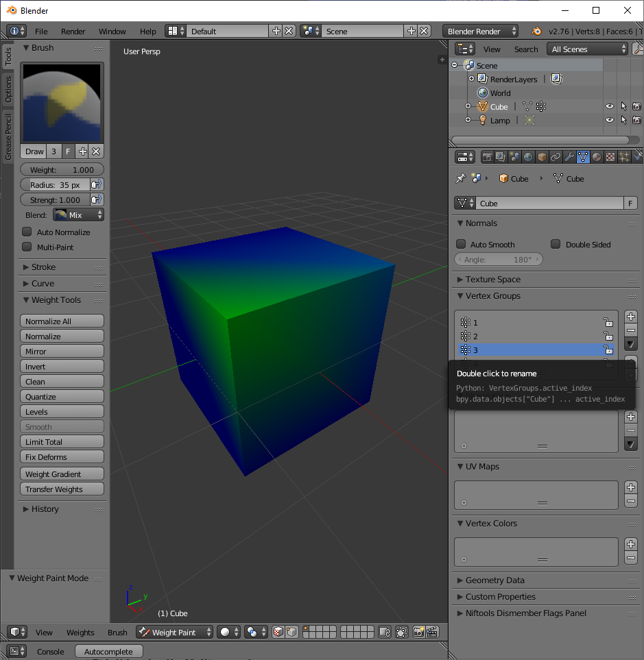Toggle Cube visibility eye in outliner
Image resolution: width=644 pixels, height=660 pixels.
coord(610,106)
